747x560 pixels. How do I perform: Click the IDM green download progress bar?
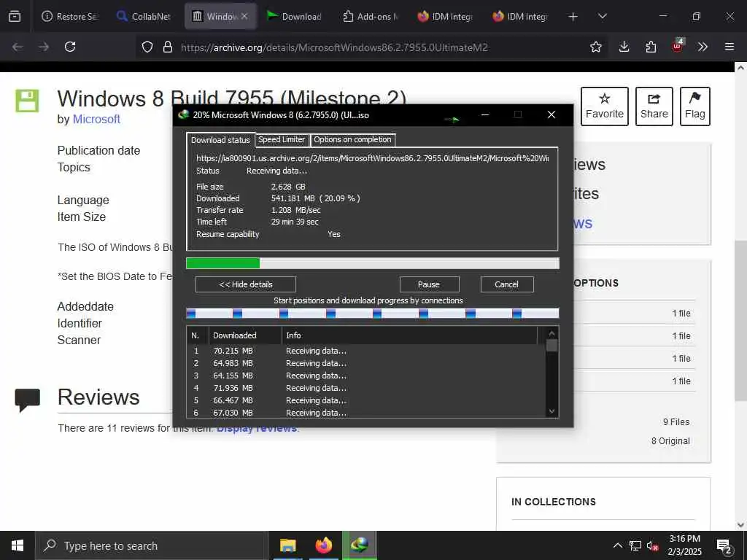coord(373,263)
